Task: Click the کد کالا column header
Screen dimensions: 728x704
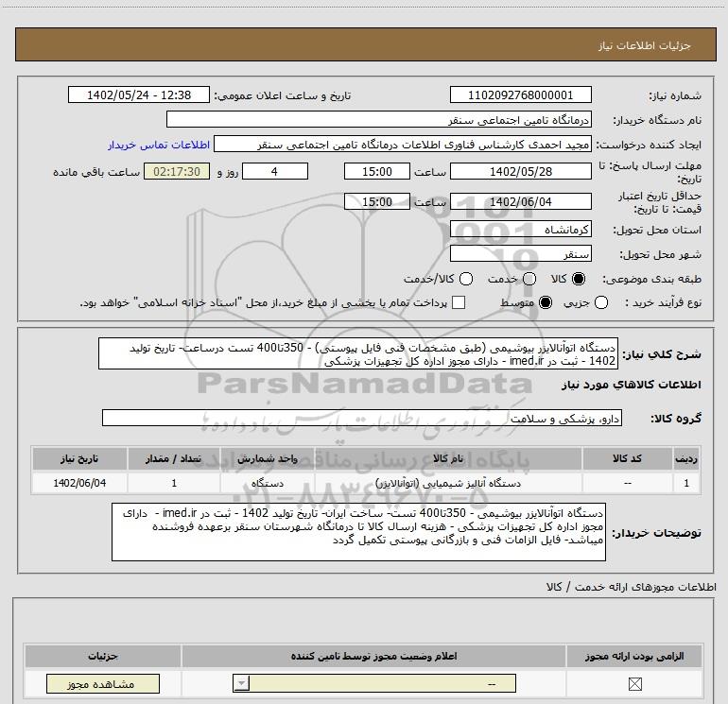Action: [627, 459]
